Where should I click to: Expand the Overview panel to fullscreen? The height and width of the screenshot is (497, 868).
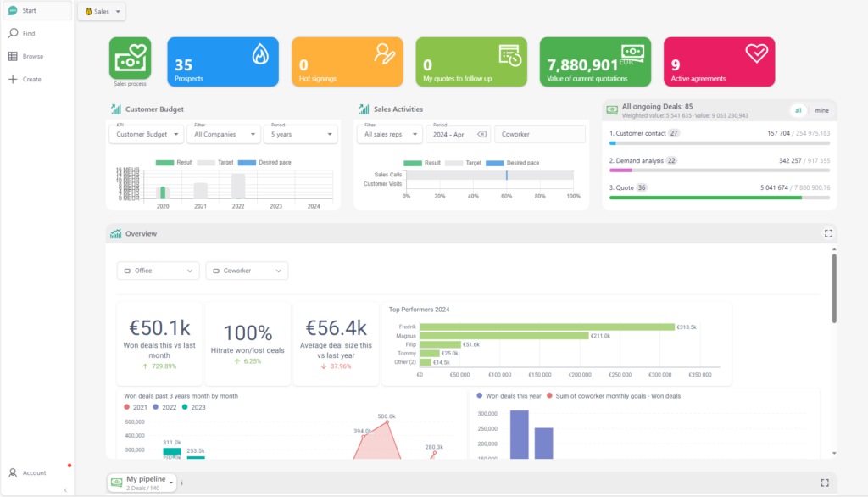(828, 233)
